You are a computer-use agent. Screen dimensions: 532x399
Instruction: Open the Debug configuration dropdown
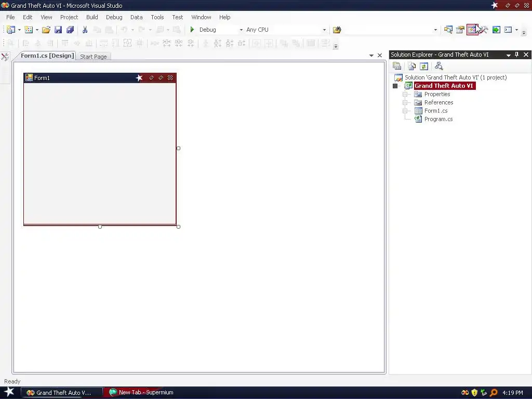tap(241, 30)
